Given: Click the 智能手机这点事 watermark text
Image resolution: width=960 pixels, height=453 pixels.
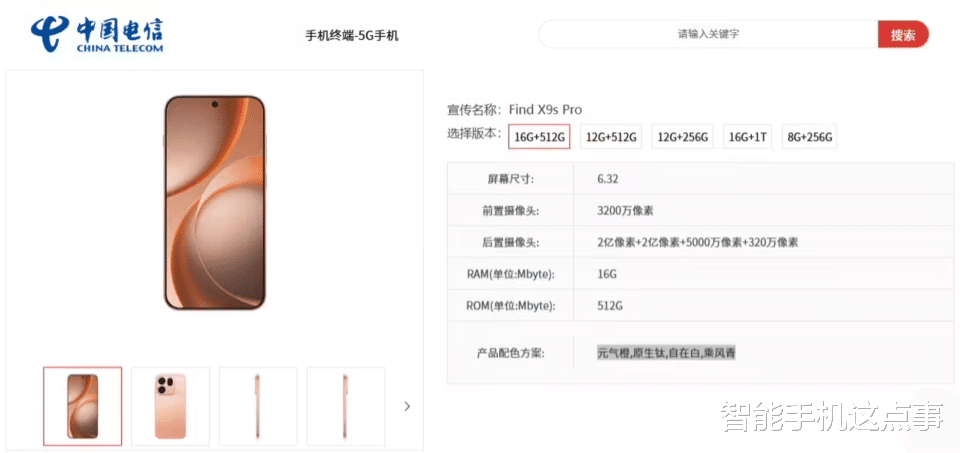Looking at the screenshot, I should tap(833, 417).
